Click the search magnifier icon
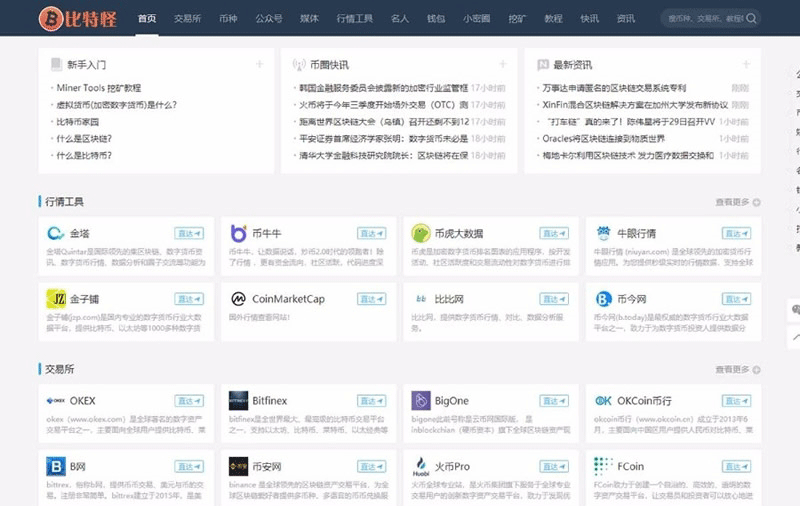800x506 pixels. coord(751,18)
